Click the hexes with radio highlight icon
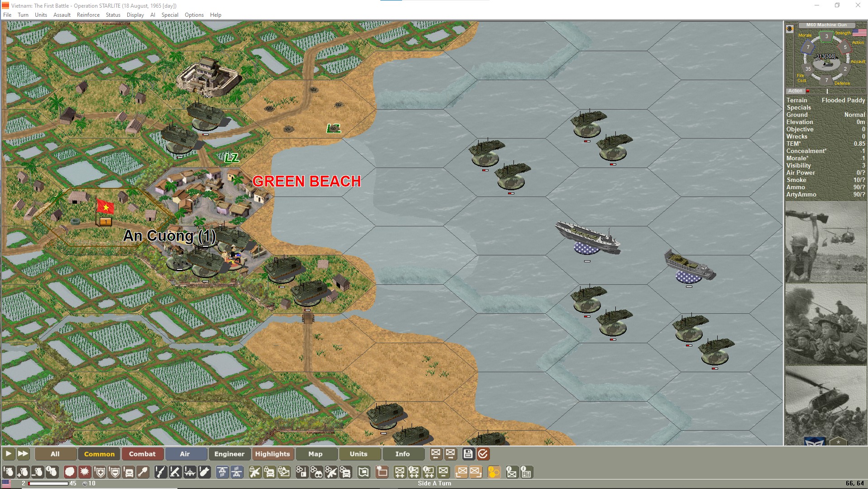This screenshot has height=489, width=868. tap(302, 472)
